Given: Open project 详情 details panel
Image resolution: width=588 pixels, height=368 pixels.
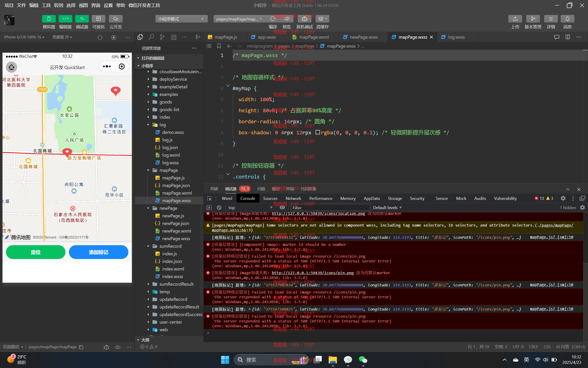Looking at the screenshot, I should [551, 19].
